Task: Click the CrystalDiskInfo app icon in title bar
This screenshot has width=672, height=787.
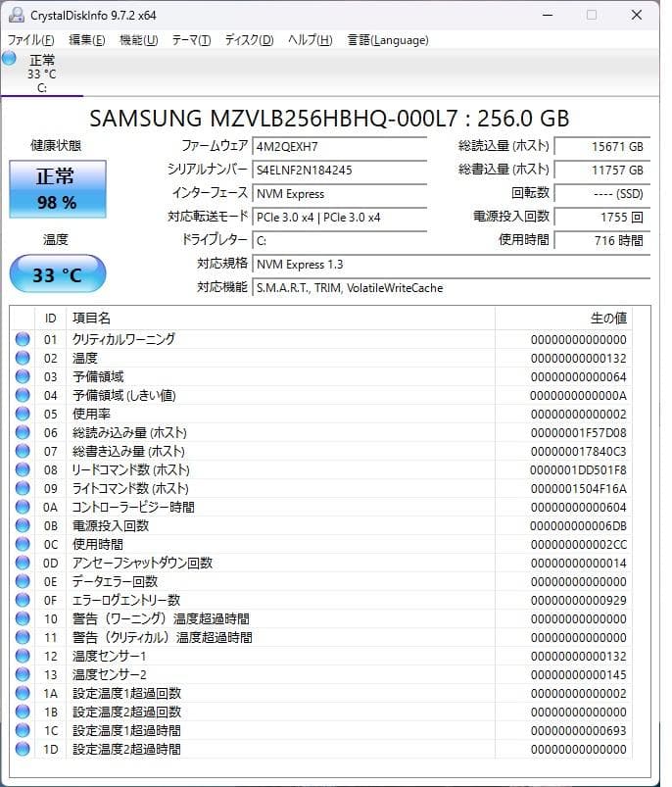Action: tap(17, 15)
